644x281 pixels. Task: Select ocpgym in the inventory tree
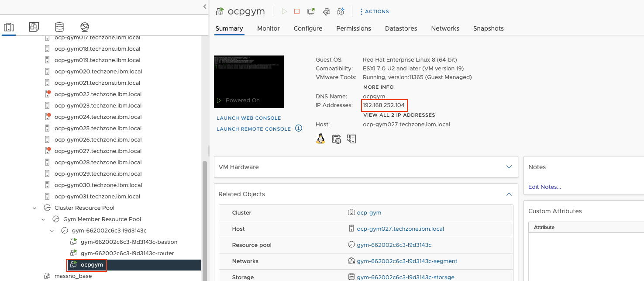(92, 265)
